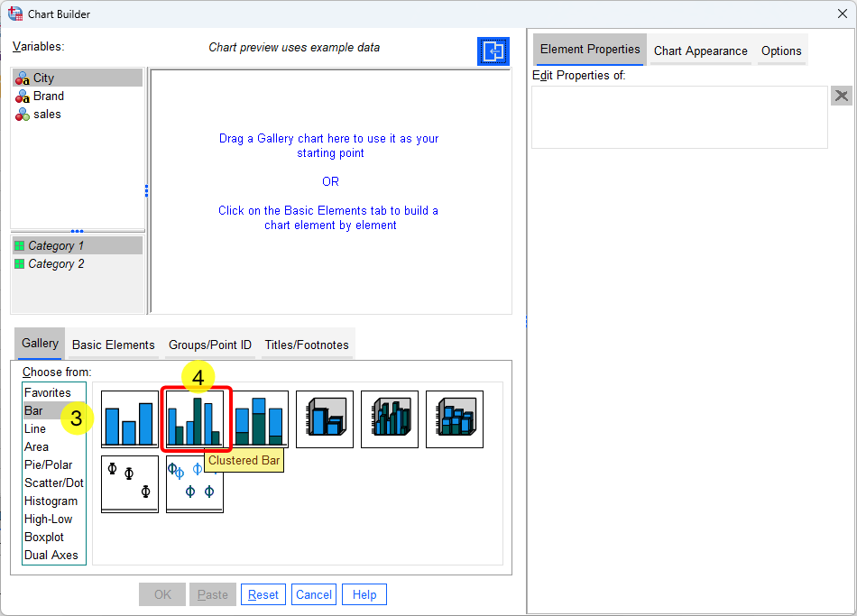Open the Help dialog
This screenshot has height=616, width=857.
tap(364, 593)
